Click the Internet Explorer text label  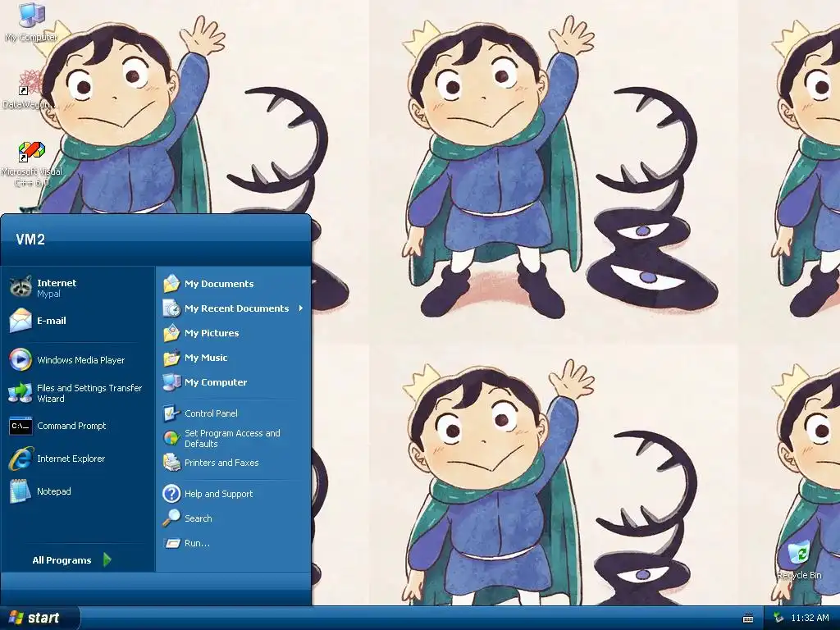pyautogui.click(x=71, y=459)
